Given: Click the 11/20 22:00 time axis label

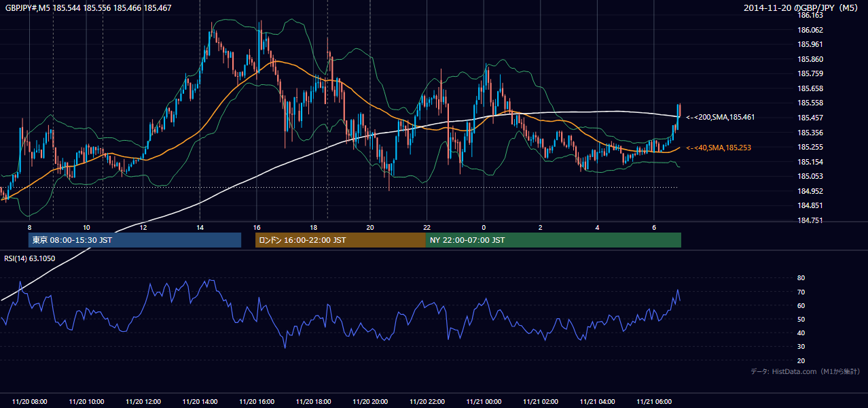Looking at the screenshot, I should coord(427,402).
